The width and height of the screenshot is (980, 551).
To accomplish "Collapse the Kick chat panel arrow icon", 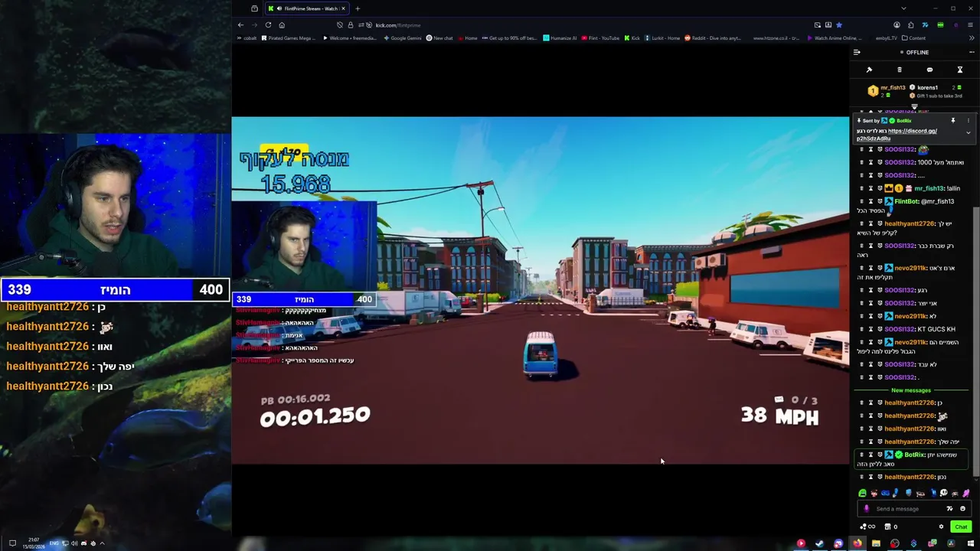I will (857, 52).
